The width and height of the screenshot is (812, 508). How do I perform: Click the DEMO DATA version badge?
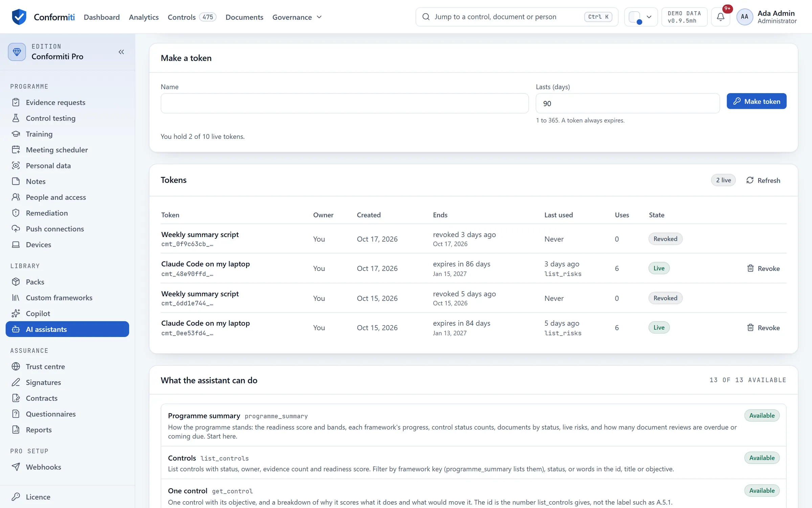click(x=684, y=17)
